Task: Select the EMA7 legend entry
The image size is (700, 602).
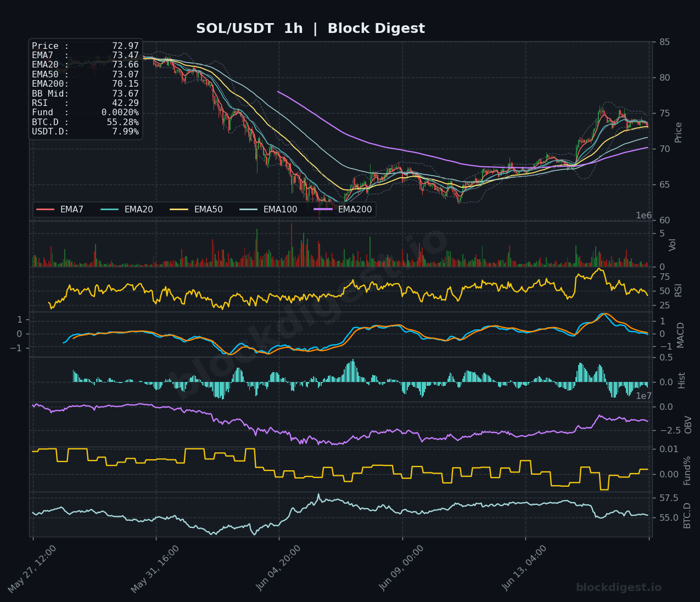Action: 60,210
